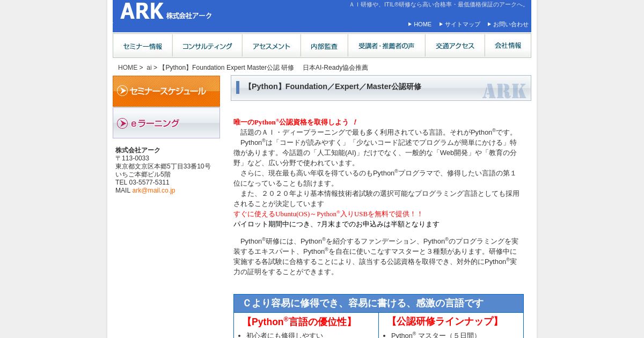
Task: Click the 株式会社アーク sidebar company name
Action: click(138, 150)
